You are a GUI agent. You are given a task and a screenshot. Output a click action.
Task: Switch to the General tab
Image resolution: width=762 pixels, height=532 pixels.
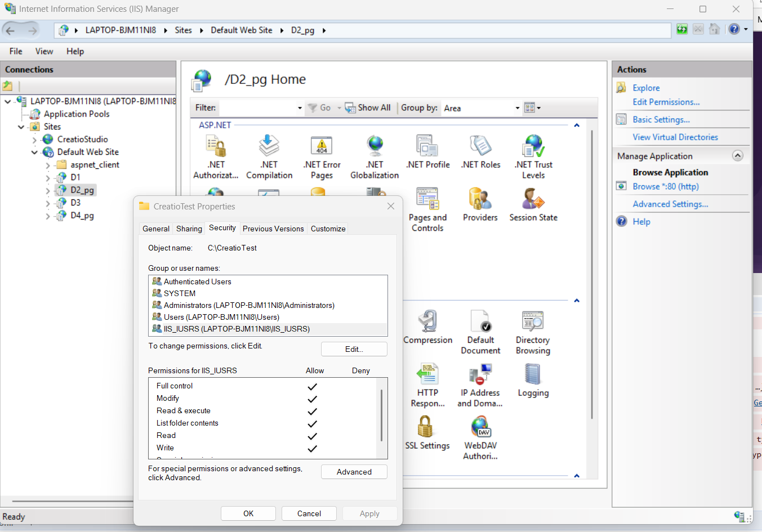pos(156,229)
